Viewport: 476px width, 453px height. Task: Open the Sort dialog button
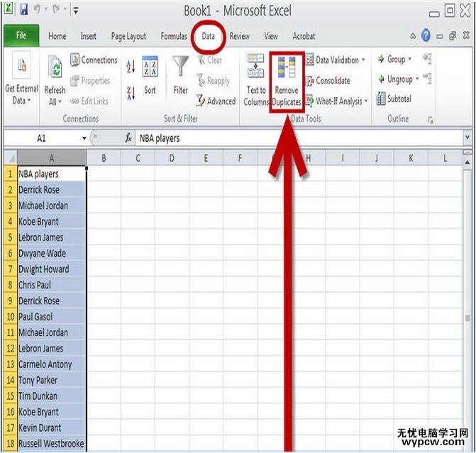(150, 75)
